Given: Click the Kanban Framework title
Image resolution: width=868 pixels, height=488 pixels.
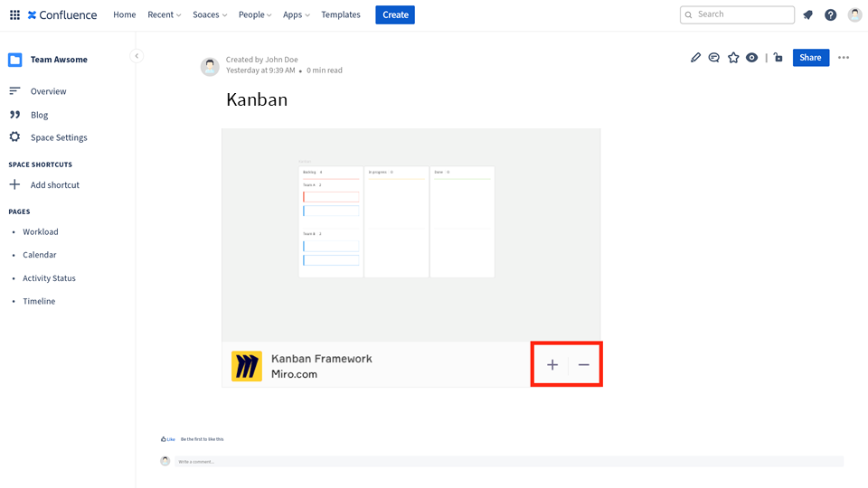Looking at the screenshot, I should point(322,359).
